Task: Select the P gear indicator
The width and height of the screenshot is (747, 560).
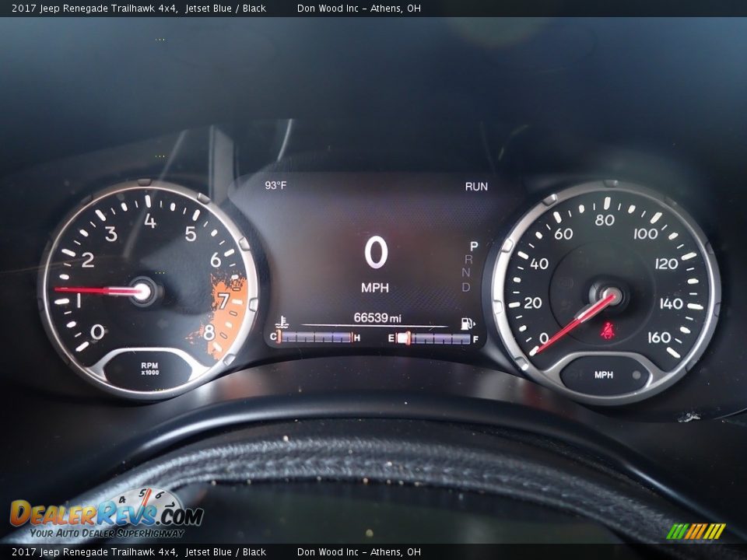Action: click(474, 247)
